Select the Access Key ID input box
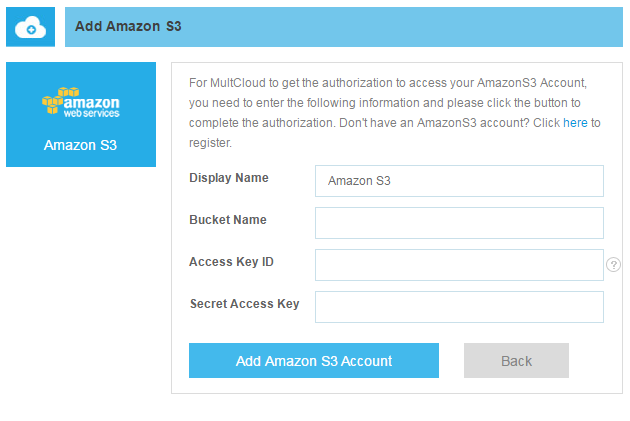This screenshot has height=421, width=630. tap(459, 265)
